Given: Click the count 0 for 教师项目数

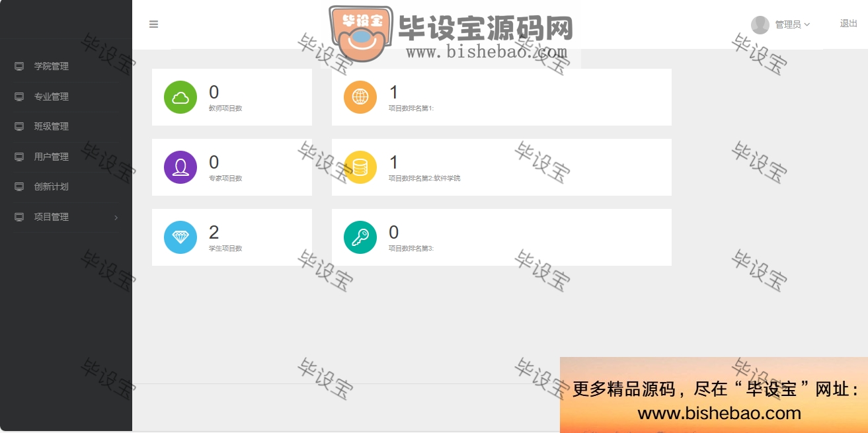Looking at the screenshot, I should click(214, 92).
